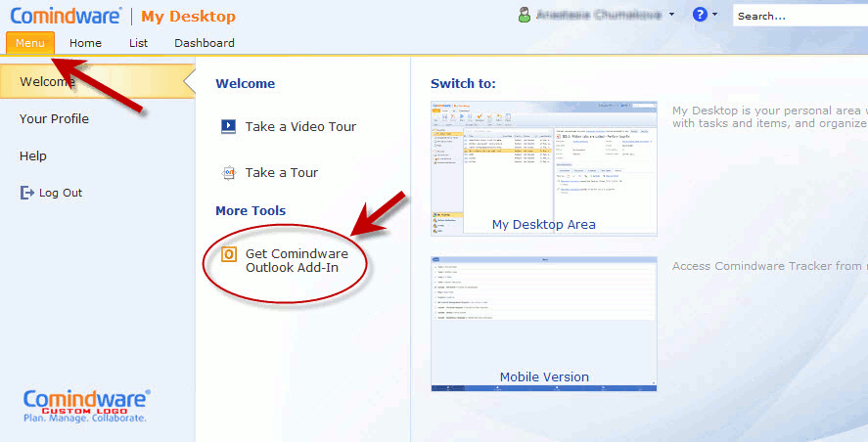Expand the help dropdown arrow
Screen dimensions: 868x442
click(x=714, y=15)
